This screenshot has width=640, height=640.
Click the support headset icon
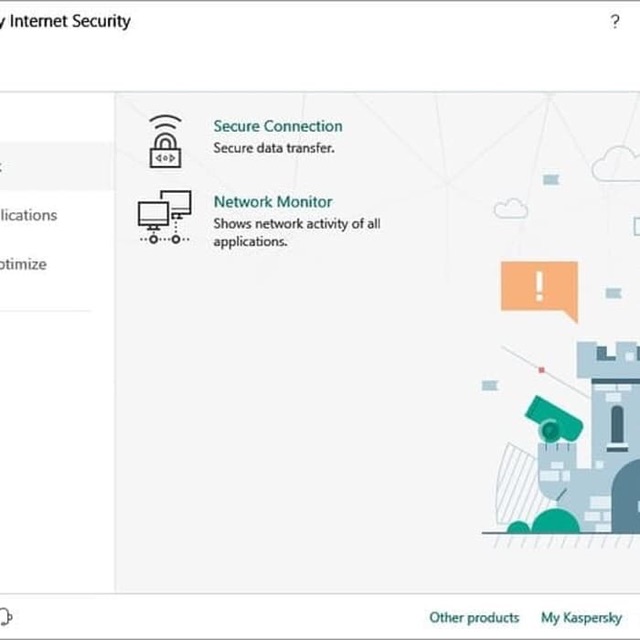5,617
